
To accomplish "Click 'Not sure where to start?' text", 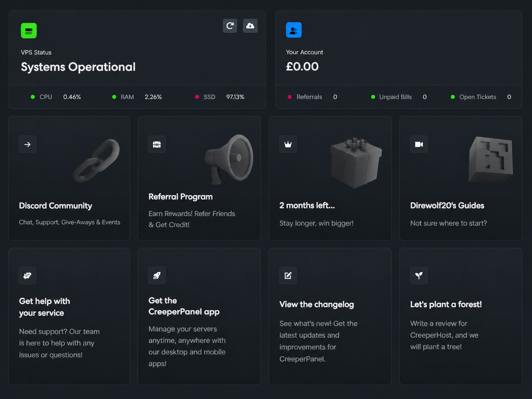I will [449, 223].
